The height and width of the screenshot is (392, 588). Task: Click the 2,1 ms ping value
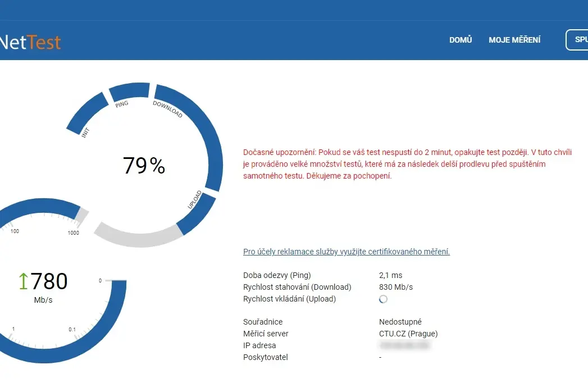pos(390,275)
